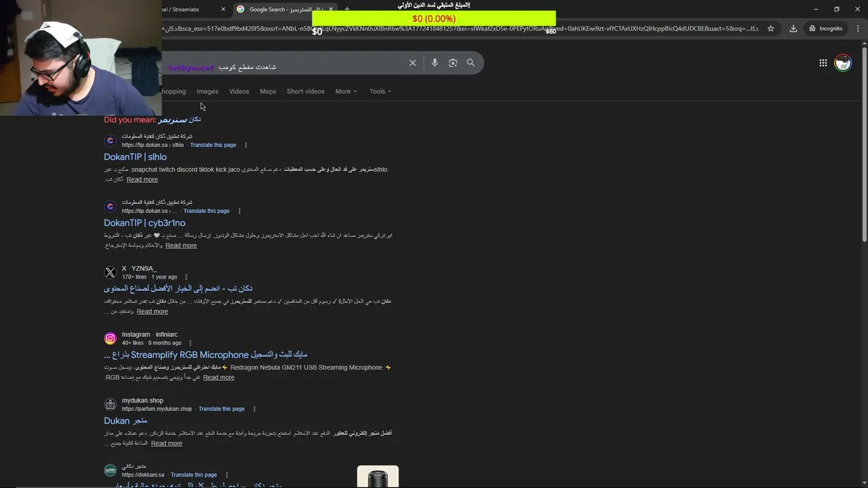Viewport: 868px width, 488px height.
Task: Switch to Images results
Action: tap(208, 91)
